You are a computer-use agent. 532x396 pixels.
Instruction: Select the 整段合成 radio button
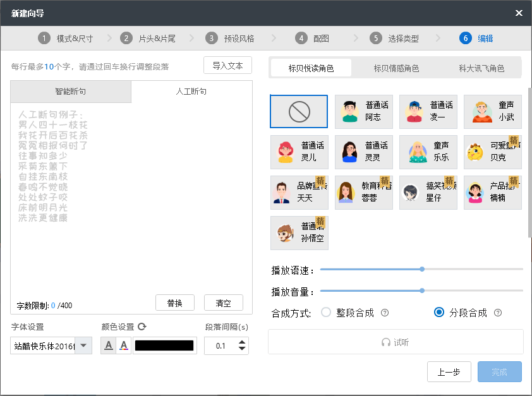[x=326, y=312]
